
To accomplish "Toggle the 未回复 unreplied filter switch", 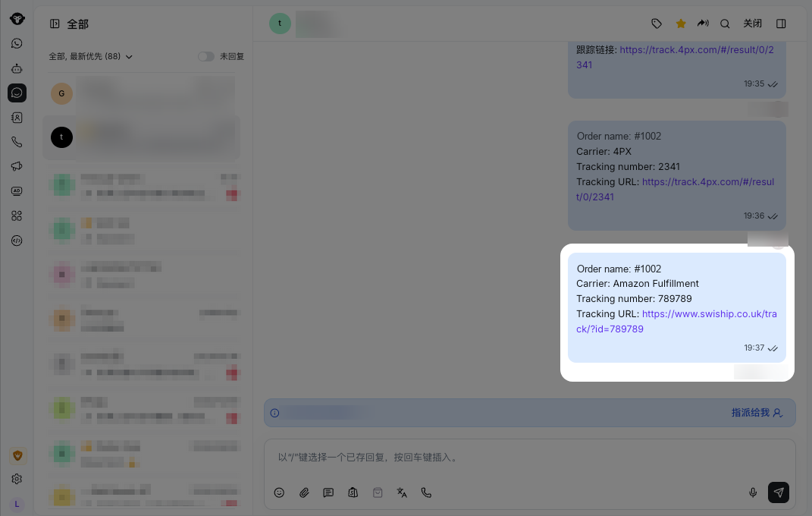I will 206,56.
